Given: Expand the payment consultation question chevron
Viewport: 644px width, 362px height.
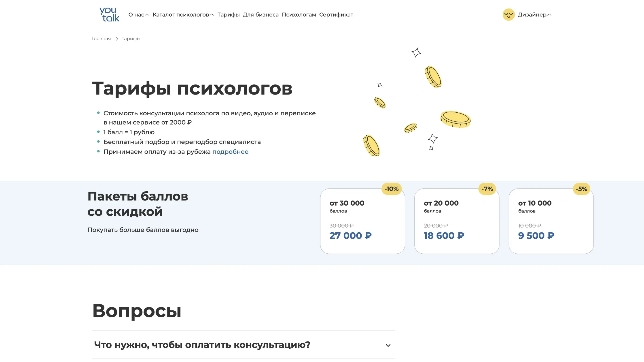Looking at the screenshot, I should tap(388, 345).
